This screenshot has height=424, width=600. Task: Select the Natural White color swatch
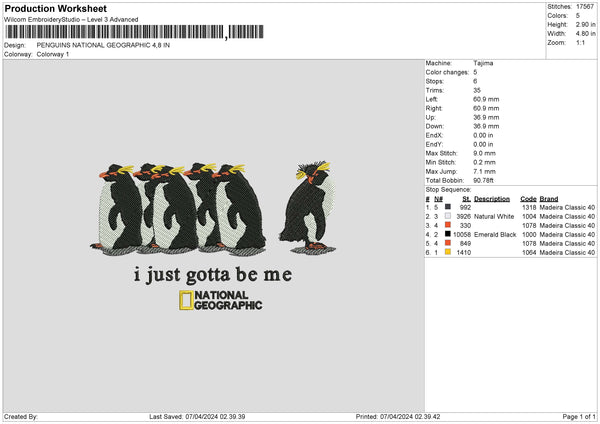pyautogui.click(x=448, y=216)
